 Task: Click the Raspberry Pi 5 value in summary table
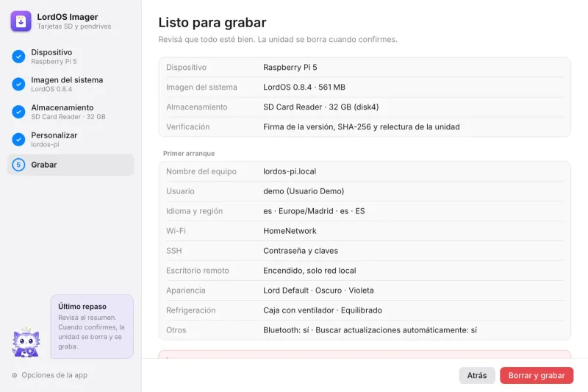click(290, 68)
